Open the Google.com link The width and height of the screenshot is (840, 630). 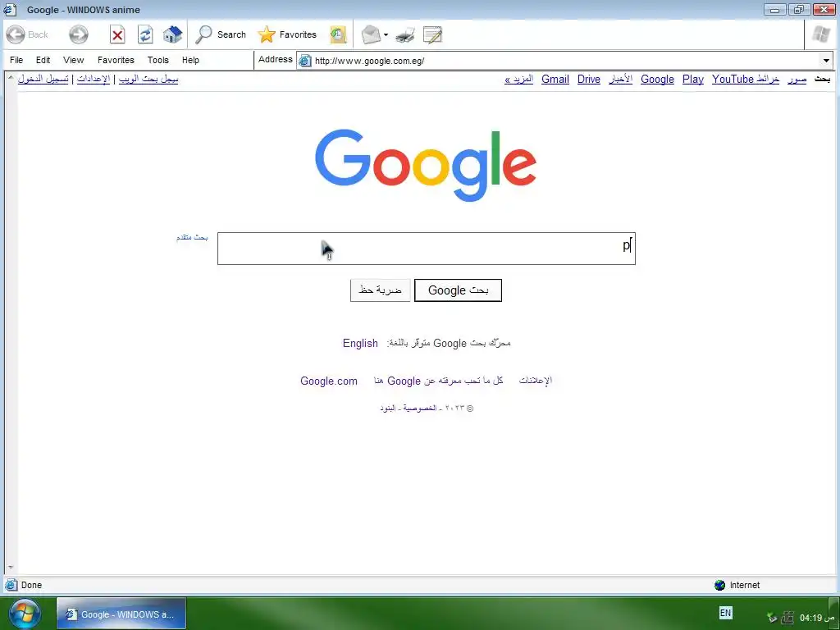(x=329, y=381)
